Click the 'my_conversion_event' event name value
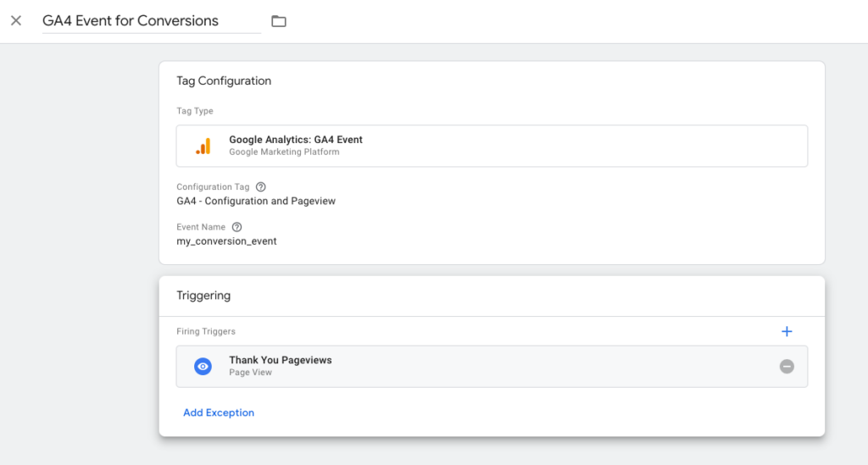This screenshot has width=868, height=465. 226,241
